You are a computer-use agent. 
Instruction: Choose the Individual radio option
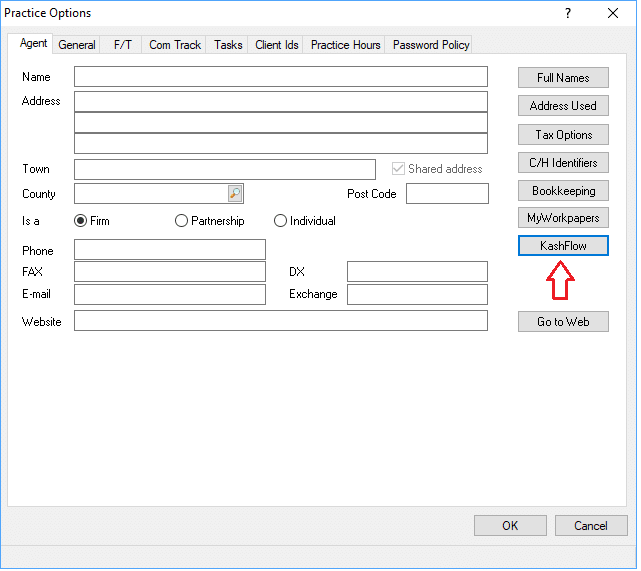(280, 221)
